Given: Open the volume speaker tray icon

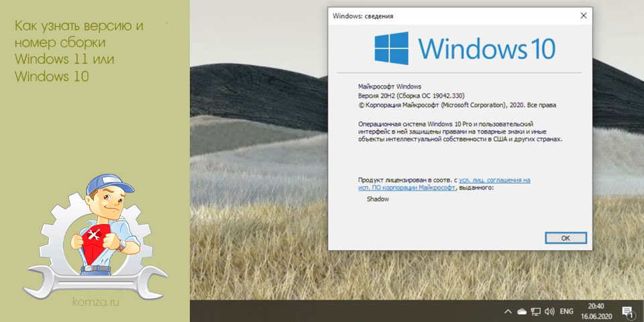Looking at the screenshot, I should tap(549, 311).
